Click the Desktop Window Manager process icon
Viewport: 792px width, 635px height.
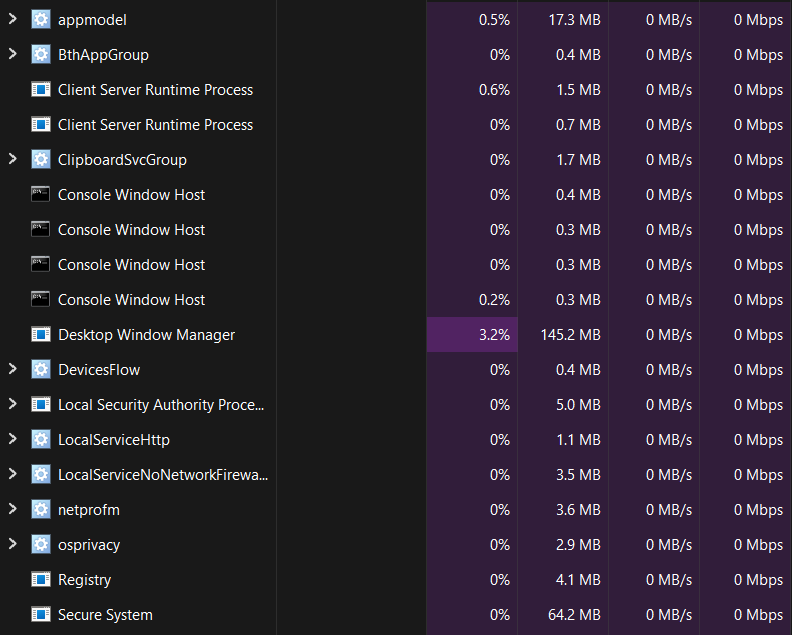tap(41, 335)
